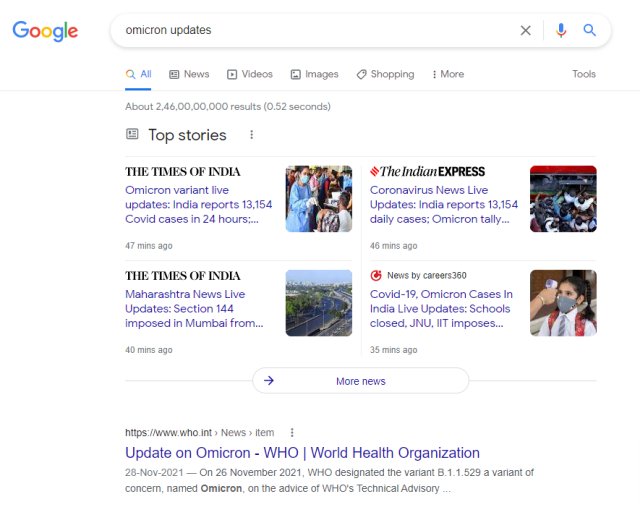Open thumbnail of masked schoolgirl temperature check
Viewport: 640px width, 515px height.
point(563,303)
